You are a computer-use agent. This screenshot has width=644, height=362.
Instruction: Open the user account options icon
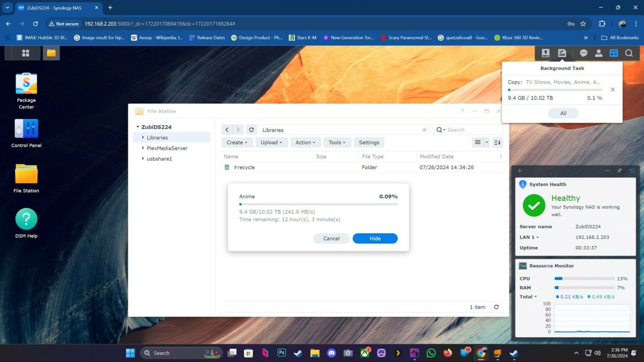click(x=599, y=53)
